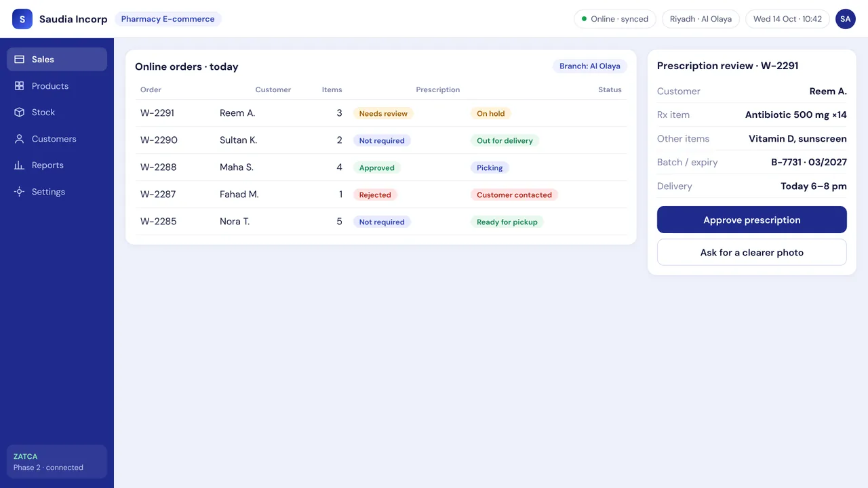The image size is (868, 488).
Task: Open Settings from the sidebar
Action: tap(57, 192)
